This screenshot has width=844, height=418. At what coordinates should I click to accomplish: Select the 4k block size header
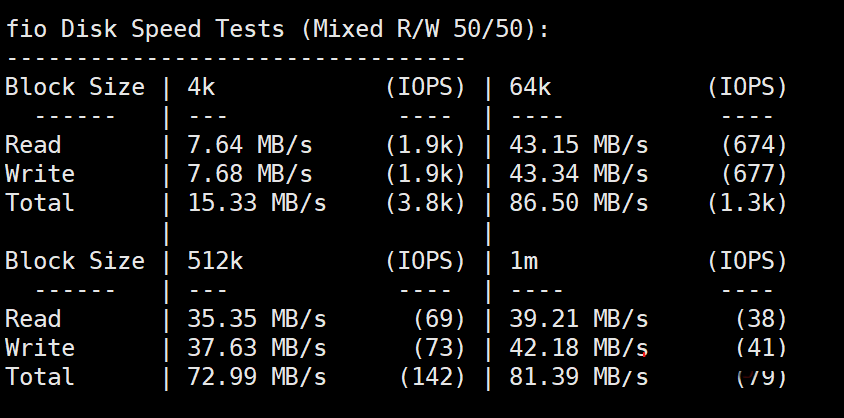point(201,87)
